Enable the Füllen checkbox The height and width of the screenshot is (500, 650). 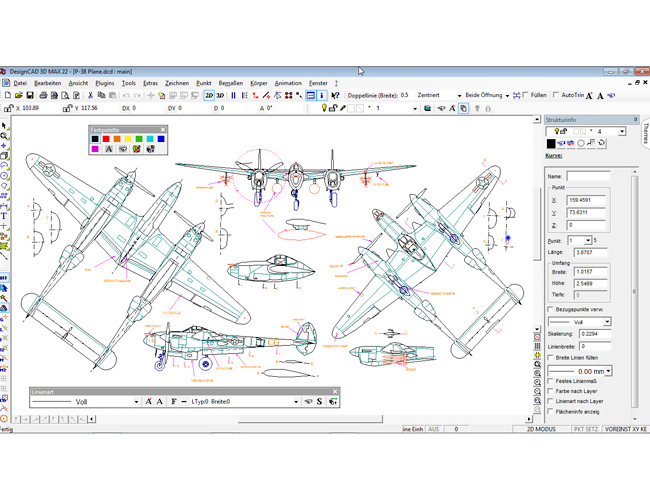(526, 95)
